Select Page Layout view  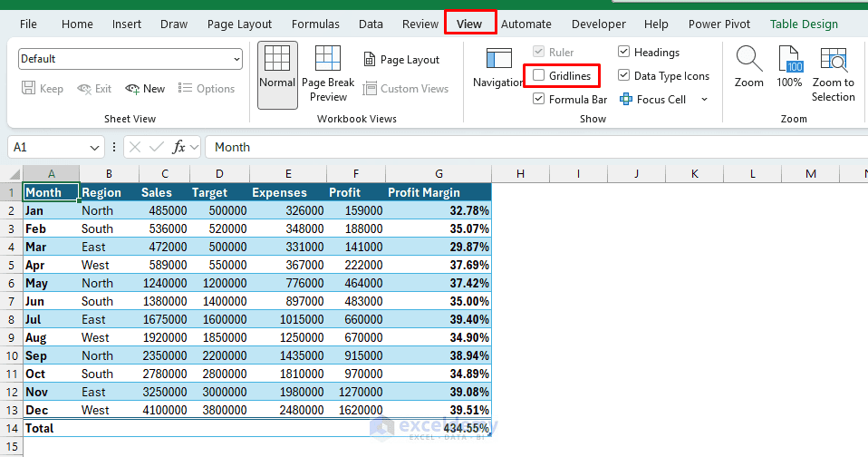coord(401,59)
